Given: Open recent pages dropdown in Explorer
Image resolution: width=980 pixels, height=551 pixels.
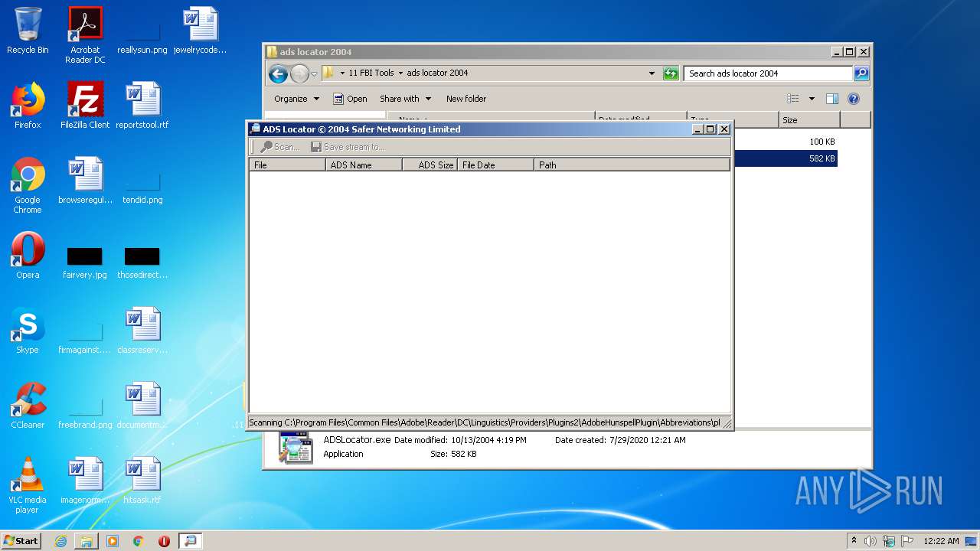Looking at the screenshot, I should click(314, 74).
